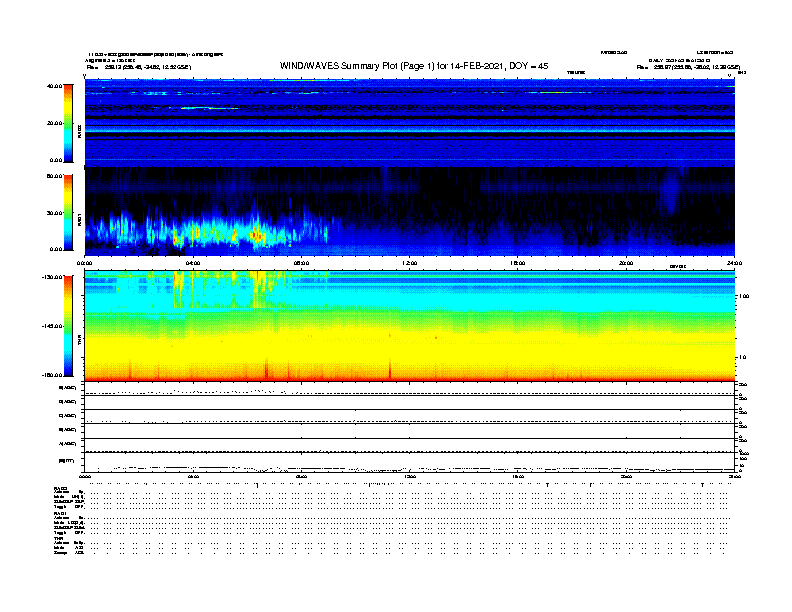Click the 100 label on TNR right axis
This screenshot has width=792, height=612.
pyautogui.click(x=744, y=296)
